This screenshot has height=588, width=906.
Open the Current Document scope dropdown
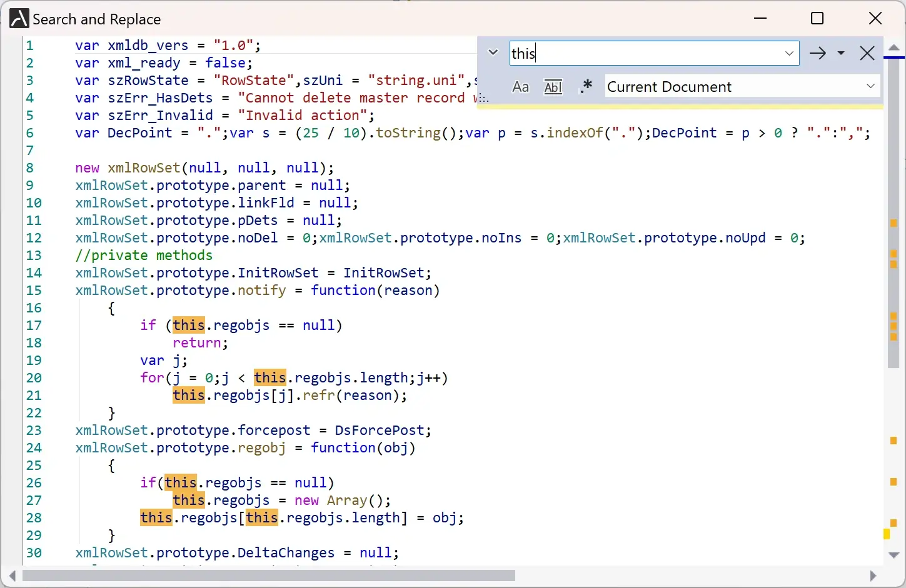[870, 86]
